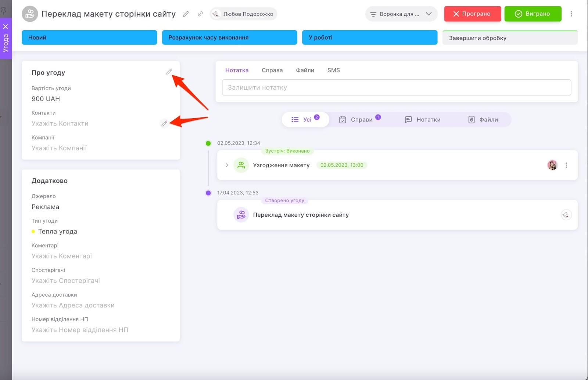Click the pin icon on left edge
Screen dimensions: 588x380
click(4, 11)
